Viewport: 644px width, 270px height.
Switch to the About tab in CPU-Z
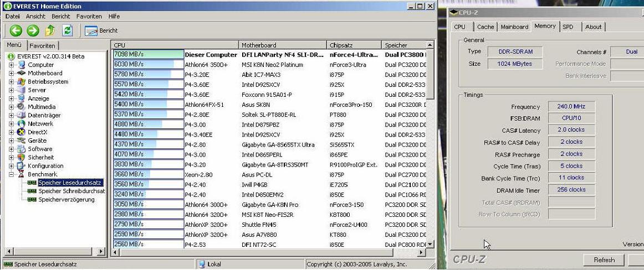tap(594, 27)
